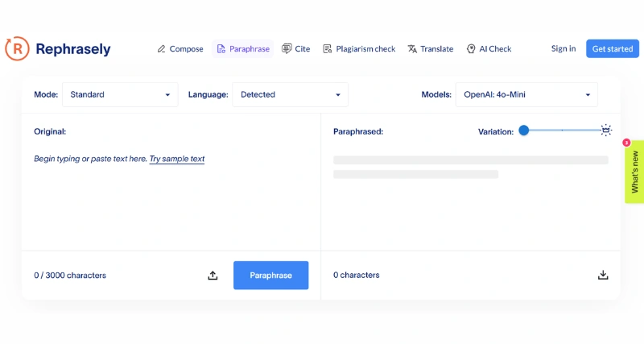644x344 pixels.
Task: Click the Models dropdown arrow
Action: pos(588,95)
